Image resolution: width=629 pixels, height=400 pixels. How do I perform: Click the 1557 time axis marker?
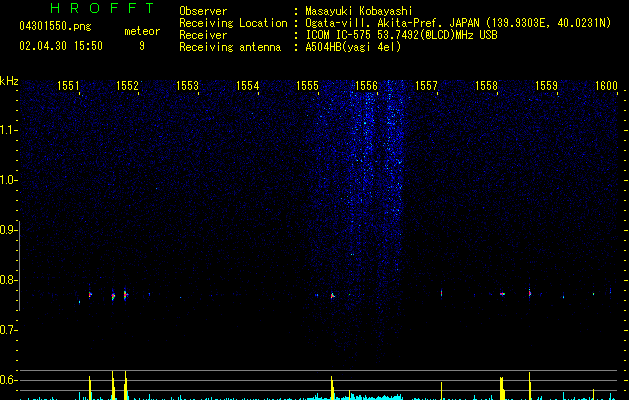coord(426,86)
